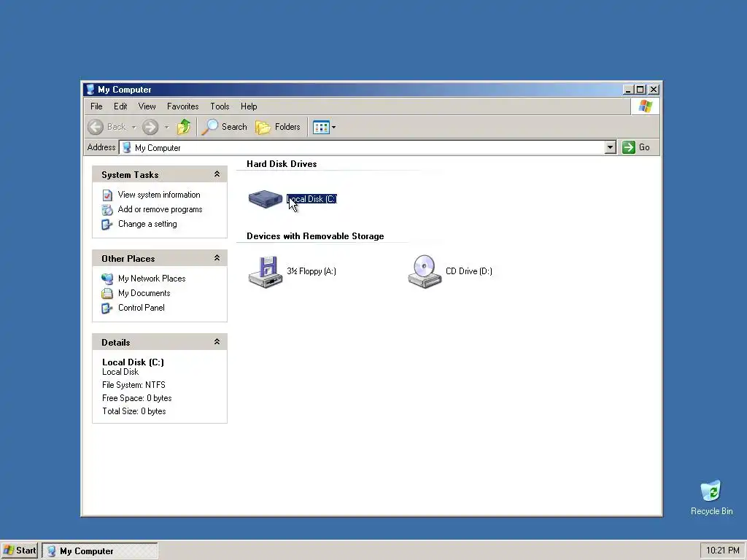Click the Control Panel icon in Other Places
This screenshot has width=747, height=560.
coord(107,308)
